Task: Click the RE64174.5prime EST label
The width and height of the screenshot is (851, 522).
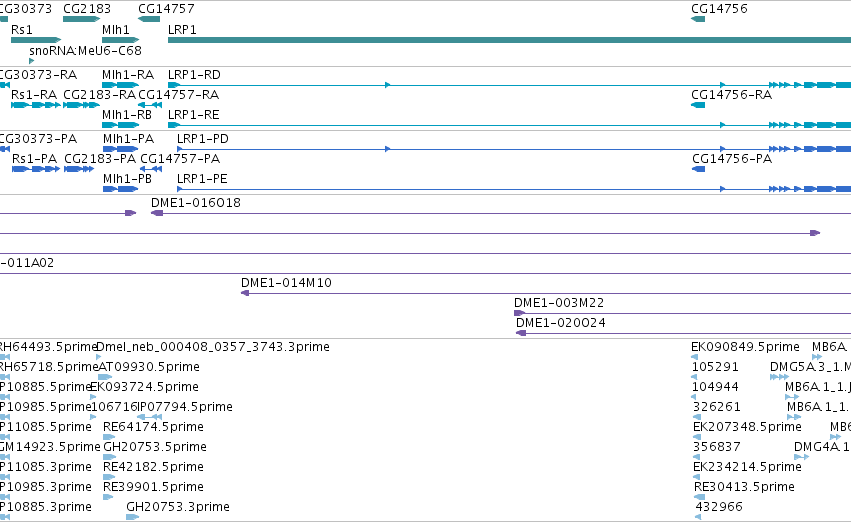Action: (154, 426)
